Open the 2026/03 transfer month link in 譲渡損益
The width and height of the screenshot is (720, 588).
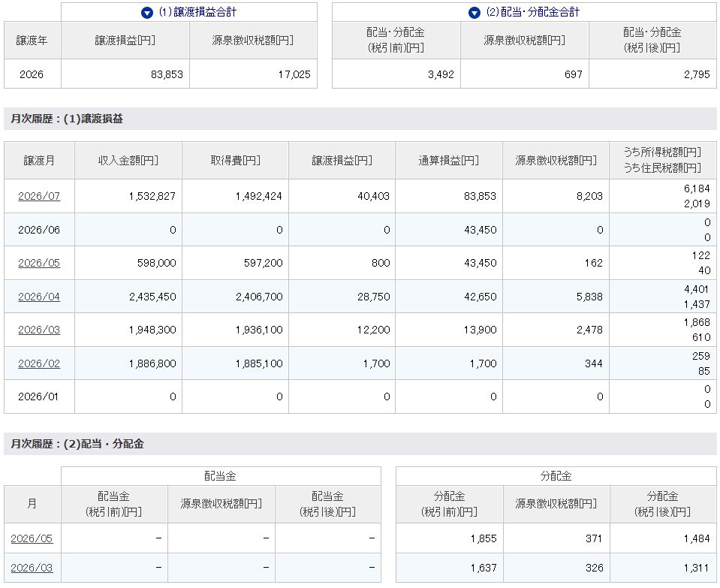(x=39, y=330)
